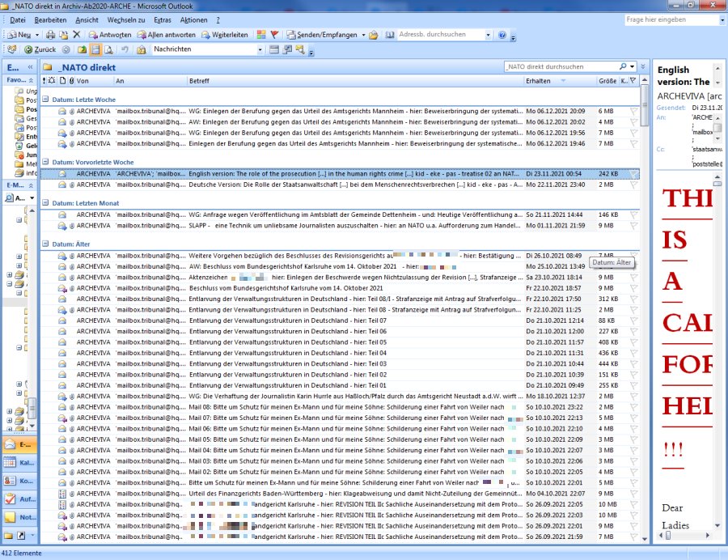Toggle flag on the 06.12.2021 19:46 message
The height and width of the screenshot is (560, 728).
[633, 144]
